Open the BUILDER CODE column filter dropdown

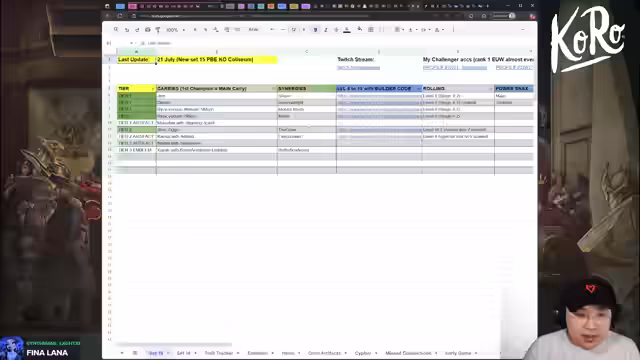pos(419,89)
